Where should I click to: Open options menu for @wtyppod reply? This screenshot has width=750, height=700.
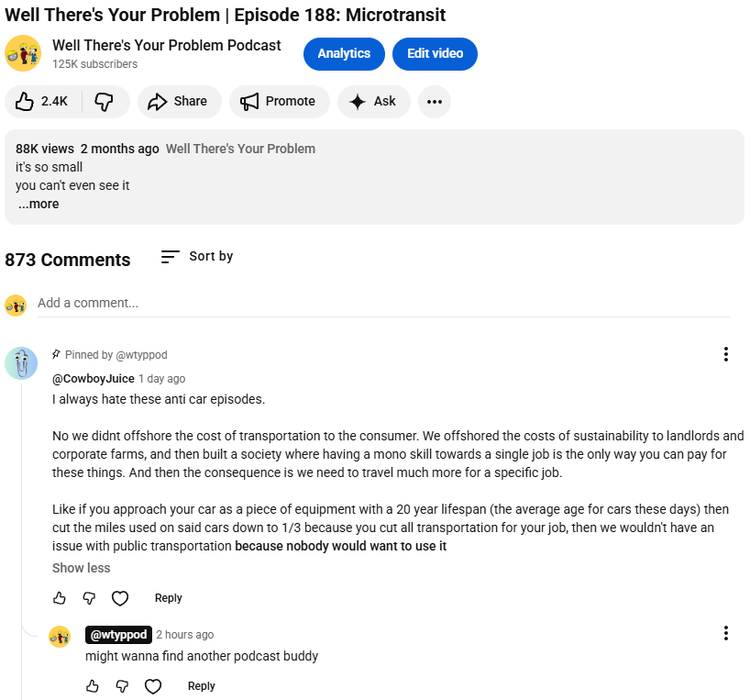[x=725, y=634]
